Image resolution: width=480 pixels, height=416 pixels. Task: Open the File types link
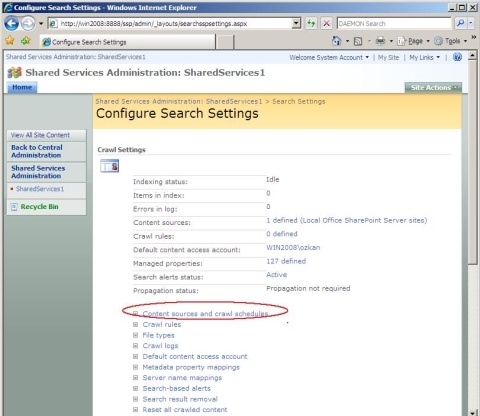point(158,335)
